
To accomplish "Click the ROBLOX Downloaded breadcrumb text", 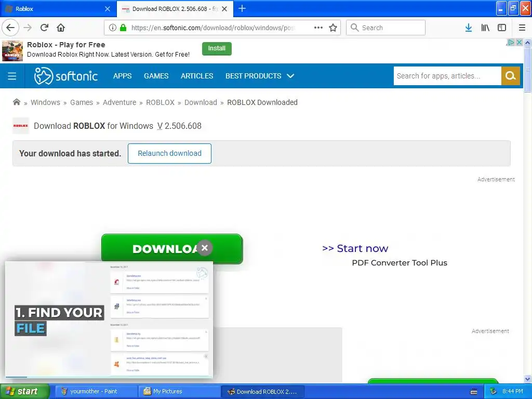I will coord(262,102).
